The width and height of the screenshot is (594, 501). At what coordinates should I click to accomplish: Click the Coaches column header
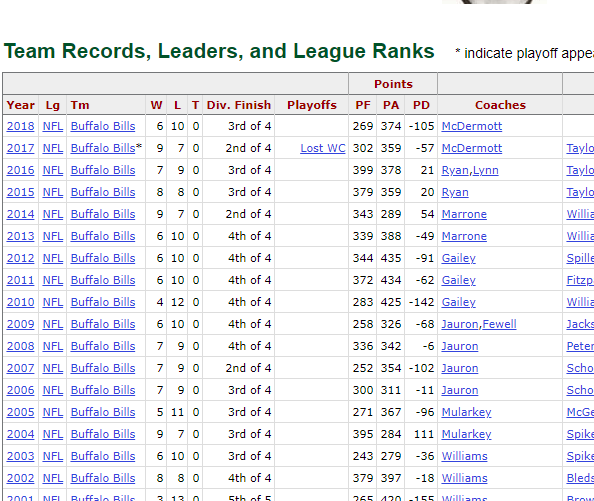pos(500,105)
